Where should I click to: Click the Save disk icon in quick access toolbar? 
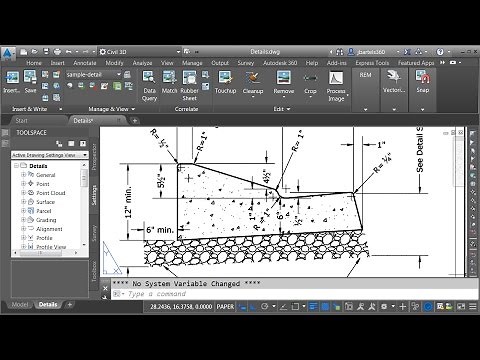point(46,52)
